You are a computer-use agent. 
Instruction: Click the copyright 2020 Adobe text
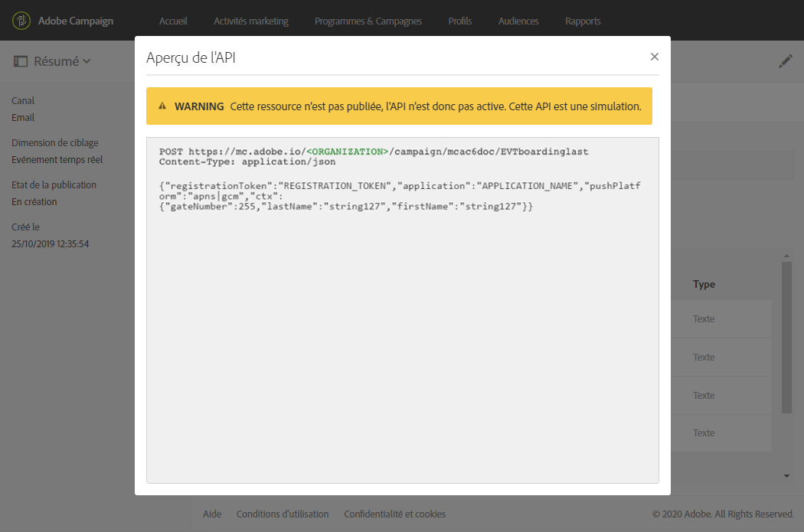(x=723, y=514)
